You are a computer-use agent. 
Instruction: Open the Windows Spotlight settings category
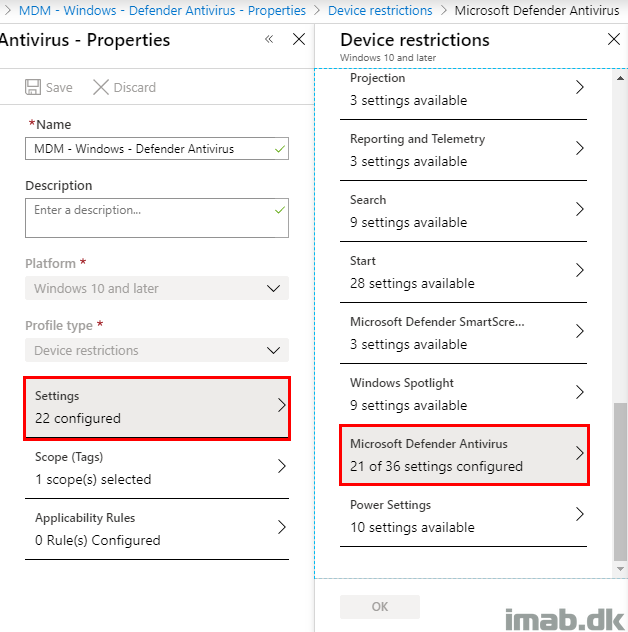(x=464, y=394)
